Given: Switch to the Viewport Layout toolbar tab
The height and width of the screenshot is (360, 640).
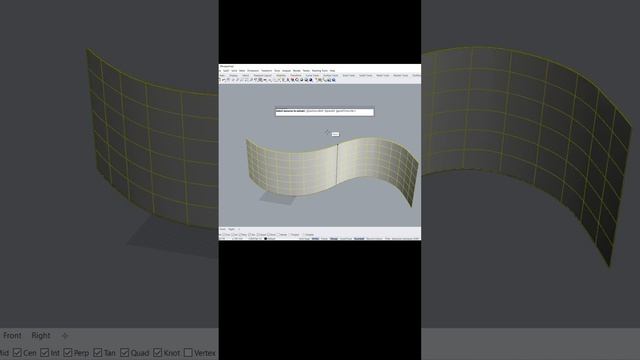Looking at the screenshot, I should 262,76.
